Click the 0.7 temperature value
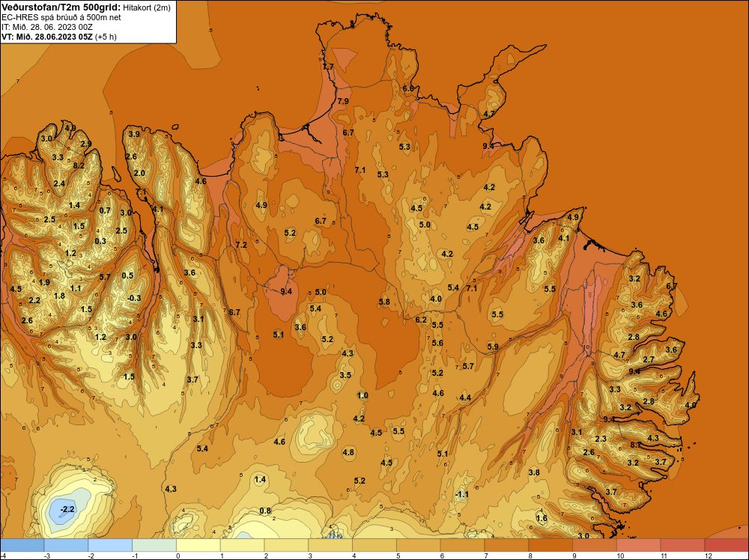The image size is (749, 560). pyautogui.click(x=105, y=210)
